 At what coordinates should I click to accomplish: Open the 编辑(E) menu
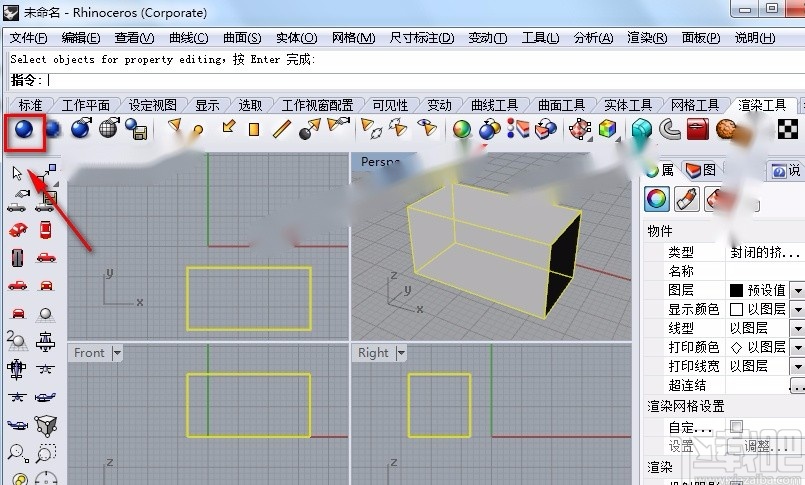click(x=81, y=38)
